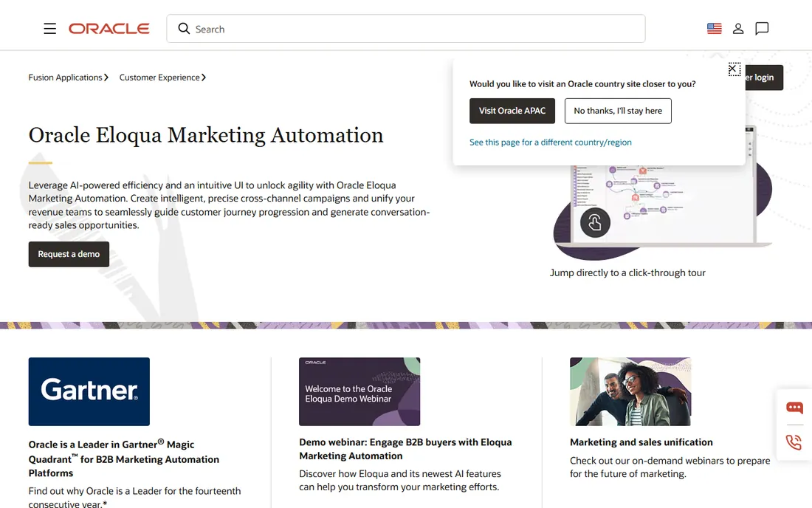Close the country site popup
Screen dimensions: 812x508
(x=734, y=69)
